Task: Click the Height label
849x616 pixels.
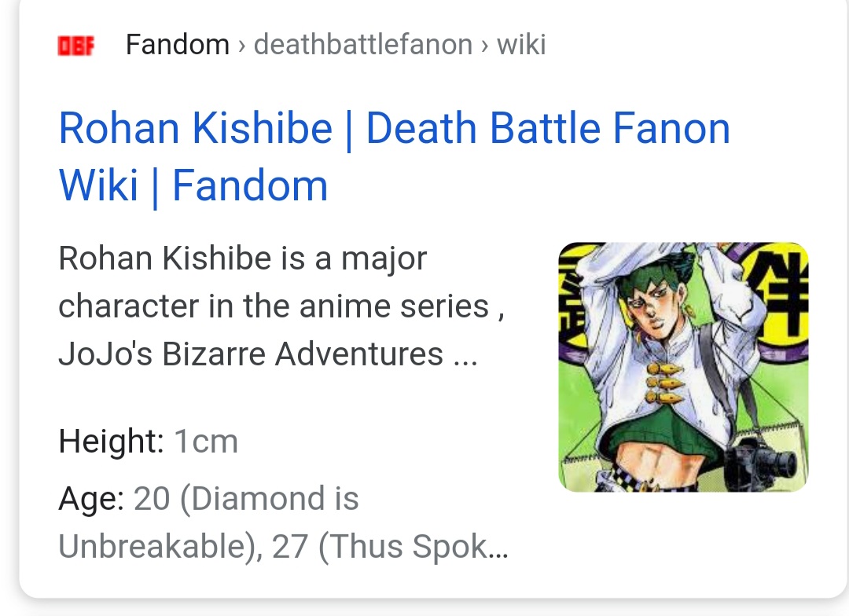Action: (x=109, y=442)
